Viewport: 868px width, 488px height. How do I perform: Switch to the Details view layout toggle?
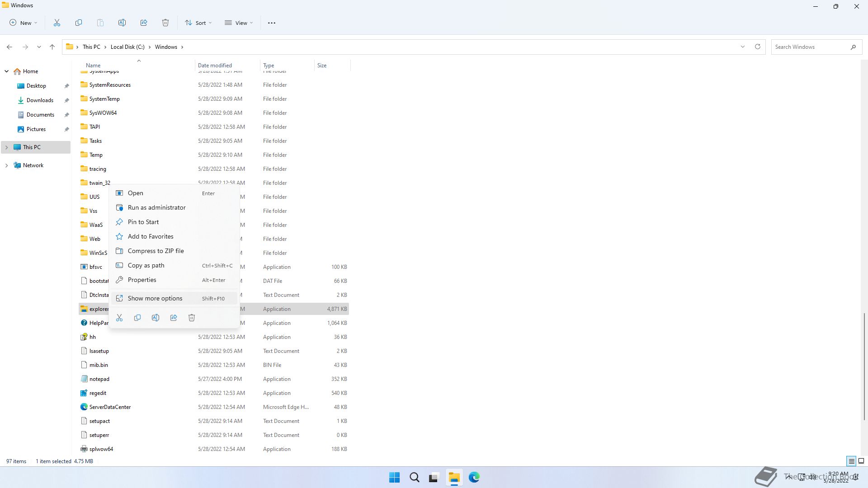click(x=851, y=461)
